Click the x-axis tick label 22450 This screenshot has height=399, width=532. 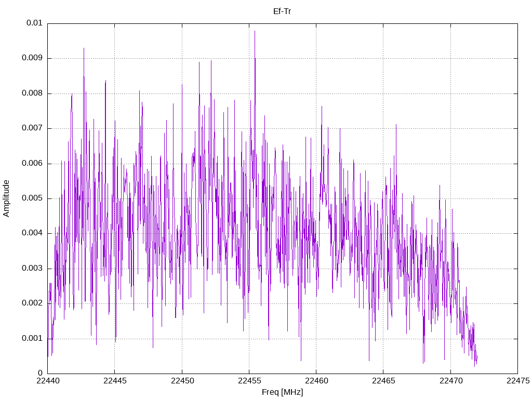pyautogui.click(x=182, y=381)
